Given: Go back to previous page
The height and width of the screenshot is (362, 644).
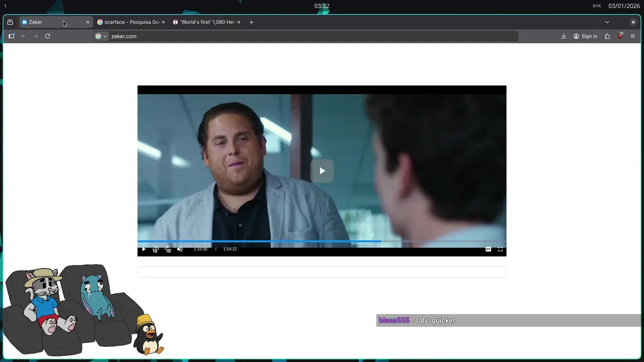Looking at the screenshot, I should tap(23, 36).
